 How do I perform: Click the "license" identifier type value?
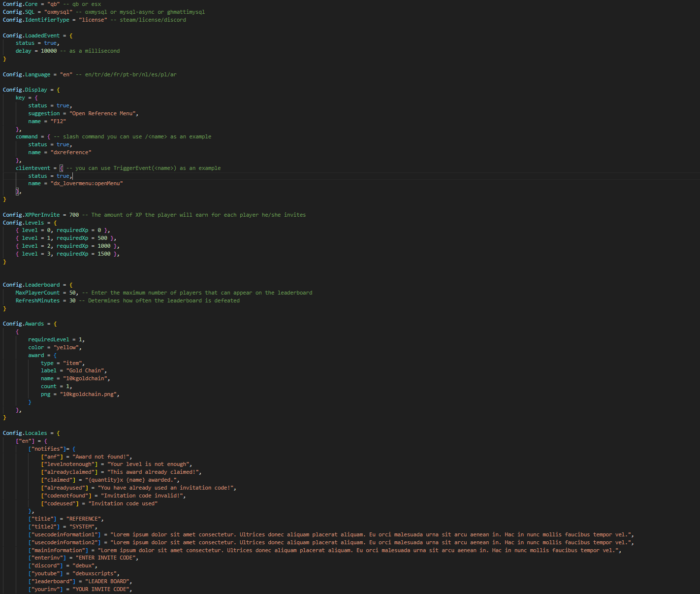(93, 20)
